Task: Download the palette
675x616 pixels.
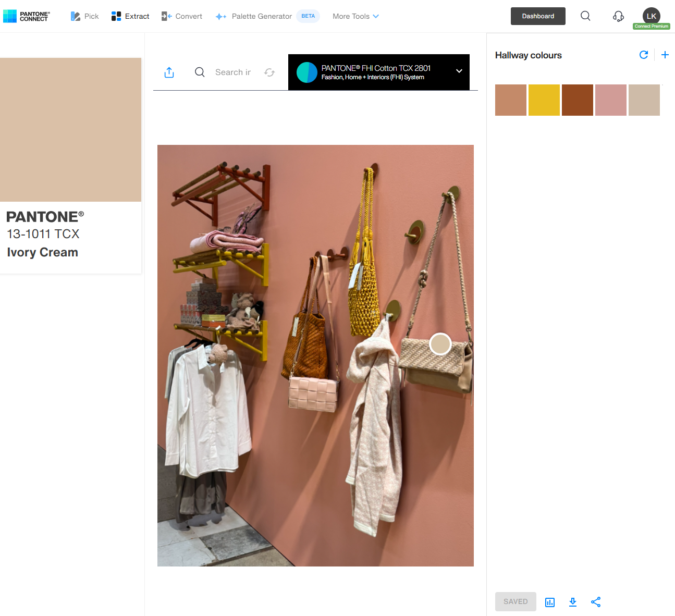Action: coord(572,602)
